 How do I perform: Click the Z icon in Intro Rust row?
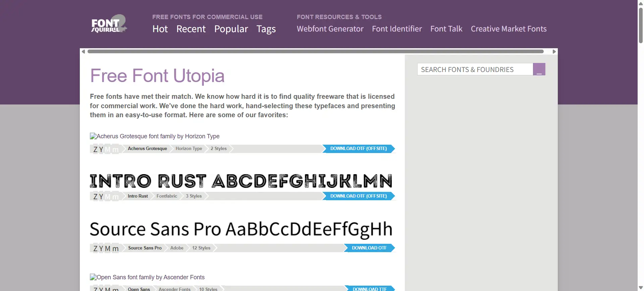pyautogui.click(x=95, y=197)
